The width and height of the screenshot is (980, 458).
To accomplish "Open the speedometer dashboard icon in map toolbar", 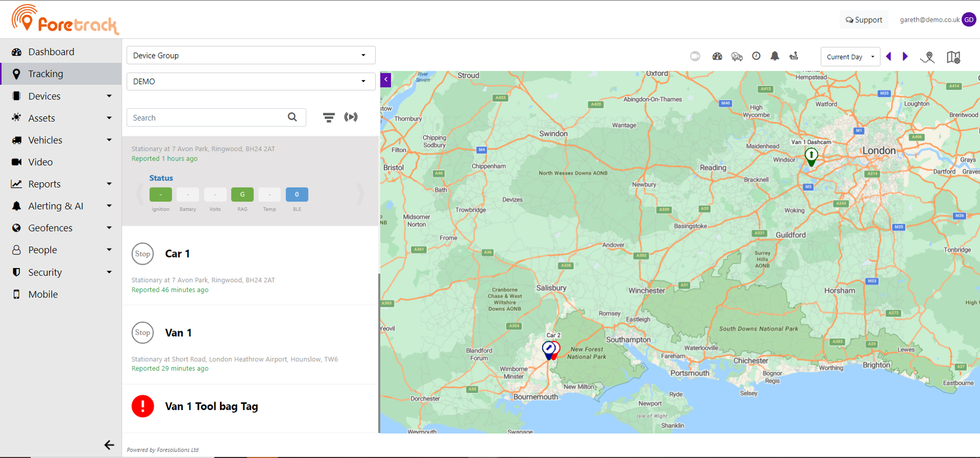I will coord(717,56).
